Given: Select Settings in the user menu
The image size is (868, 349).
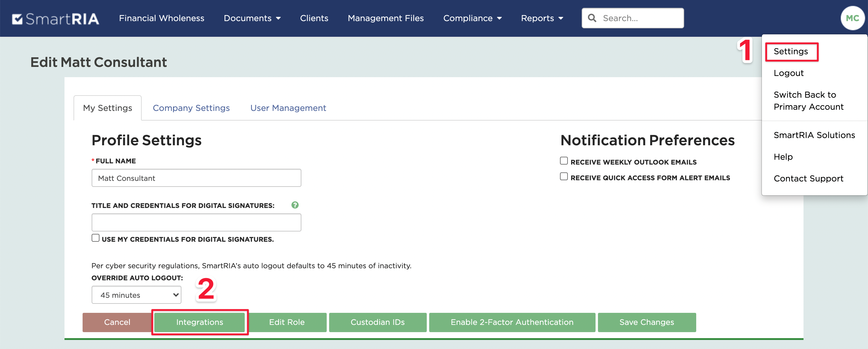Looking at the screenshot, I should pyautogui.click(x=791, y=51).
